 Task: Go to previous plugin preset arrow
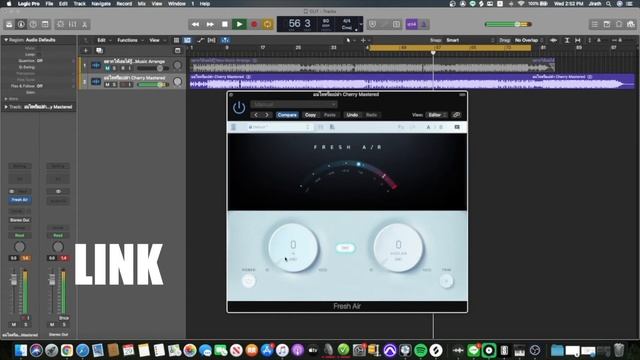click(256, 115)
